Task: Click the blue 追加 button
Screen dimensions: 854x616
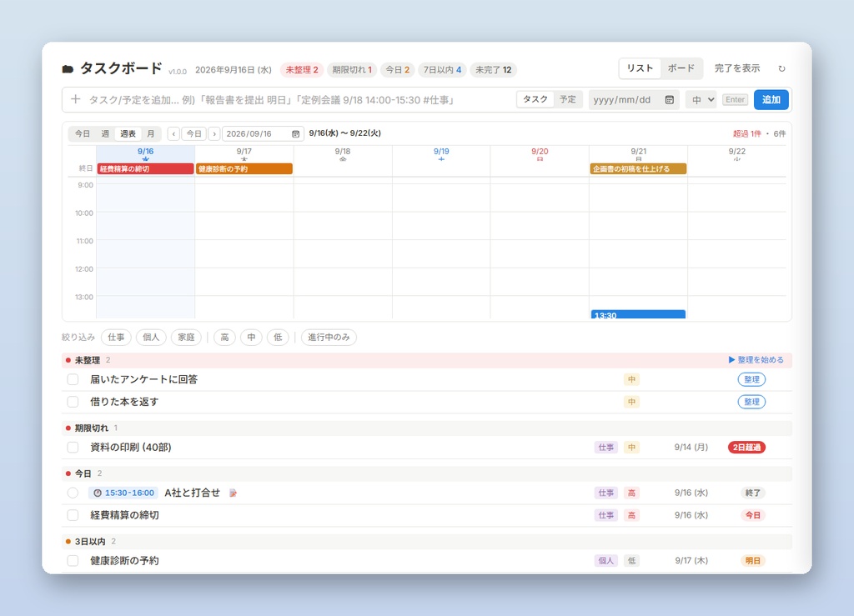Action: pos(771,99)
